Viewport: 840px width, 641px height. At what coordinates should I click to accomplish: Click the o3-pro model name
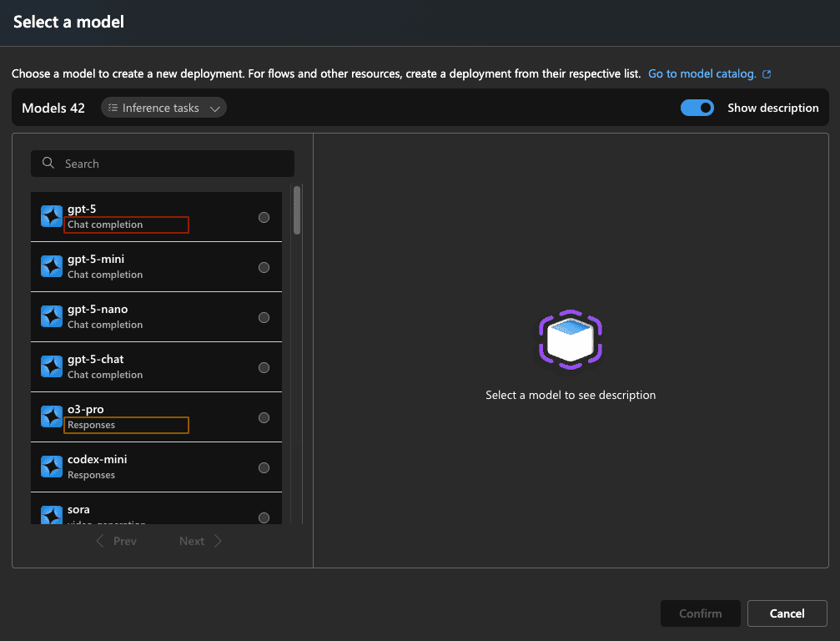point(86,409)
